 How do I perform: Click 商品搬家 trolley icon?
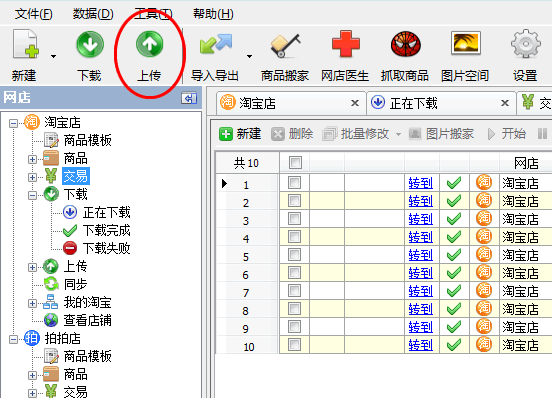[285, 45]
